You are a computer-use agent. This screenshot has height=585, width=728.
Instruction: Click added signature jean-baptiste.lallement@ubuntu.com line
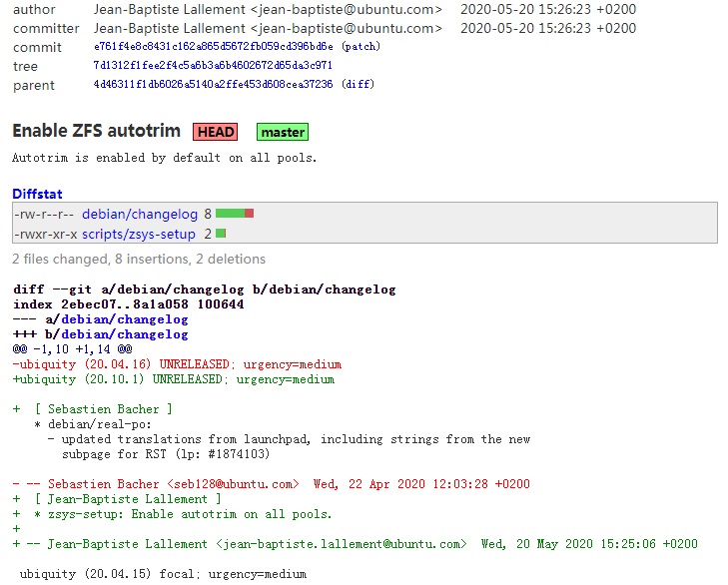[356, 544]
